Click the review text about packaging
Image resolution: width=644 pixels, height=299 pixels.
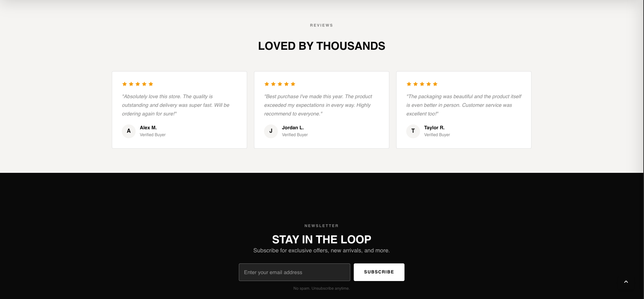(464, 105)
